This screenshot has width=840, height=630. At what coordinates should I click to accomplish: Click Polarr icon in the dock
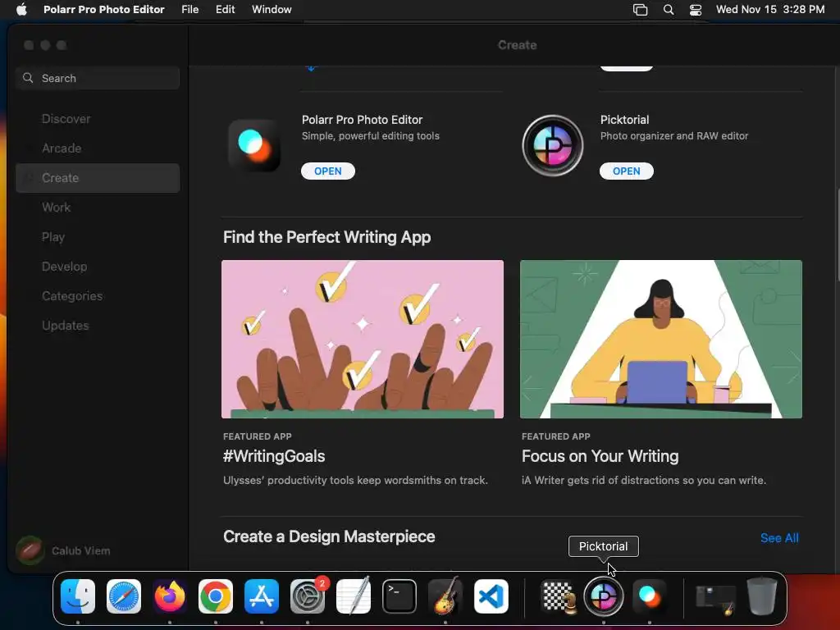click(x=650, y=596)
